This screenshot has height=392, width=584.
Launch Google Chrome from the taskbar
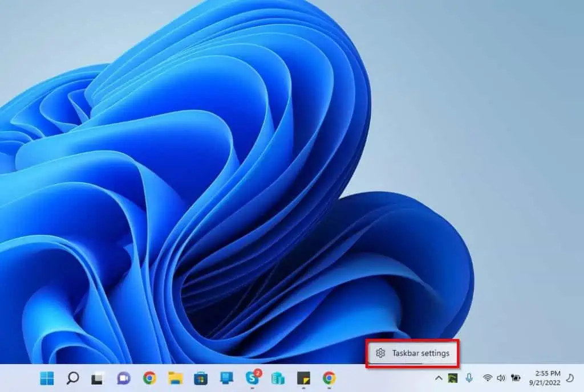click(x=149, y=379)
